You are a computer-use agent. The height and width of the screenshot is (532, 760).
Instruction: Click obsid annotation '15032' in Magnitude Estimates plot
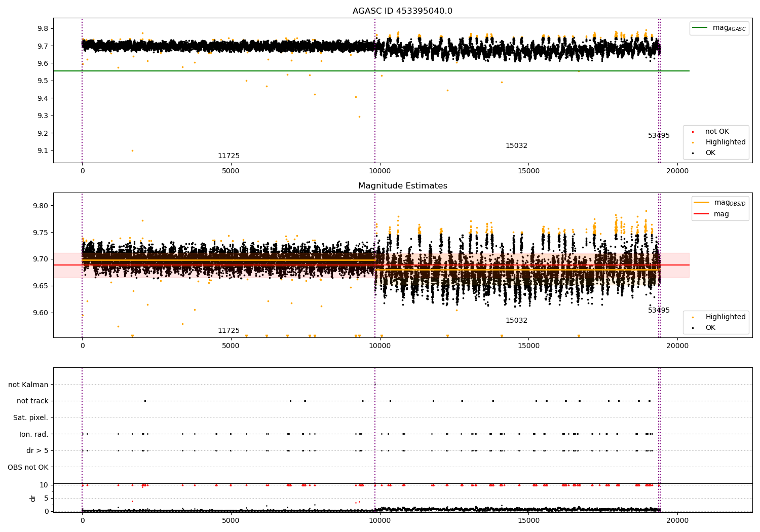pyautogui.click(x=516, y=321)
